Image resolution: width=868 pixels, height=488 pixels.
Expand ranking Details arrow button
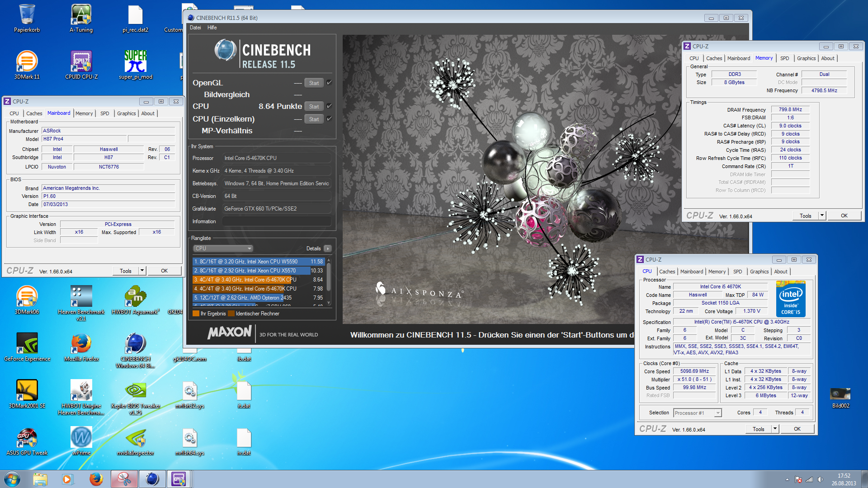(328, 249)
